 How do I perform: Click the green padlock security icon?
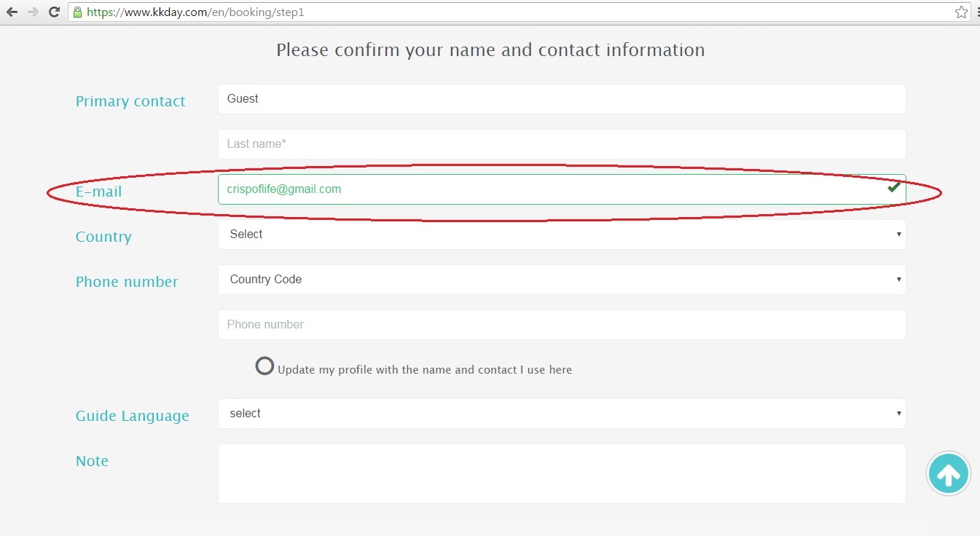(x=78, y=12)
